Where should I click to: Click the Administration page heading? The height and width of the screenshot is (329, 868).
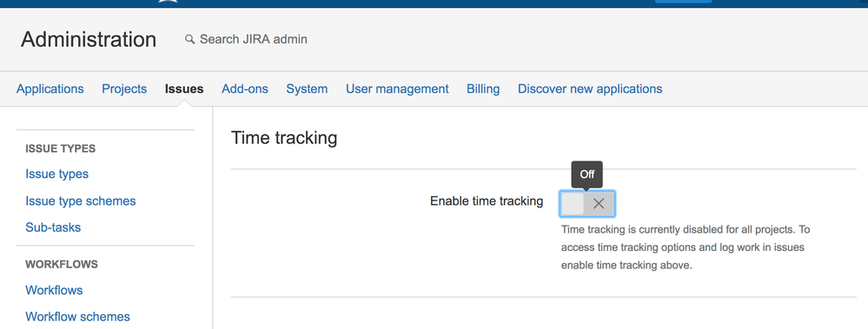[x=89, y=39]
